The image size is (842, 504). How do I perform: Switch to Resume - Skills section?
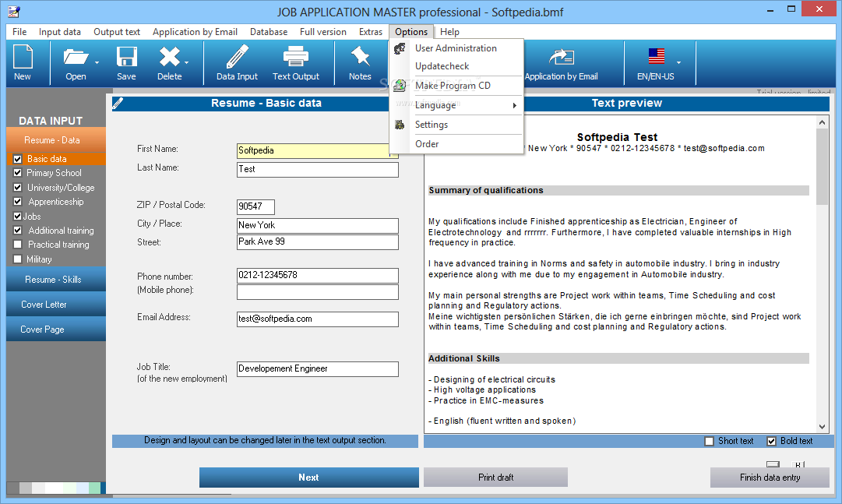pyautogui.click(x=56, y=280)
